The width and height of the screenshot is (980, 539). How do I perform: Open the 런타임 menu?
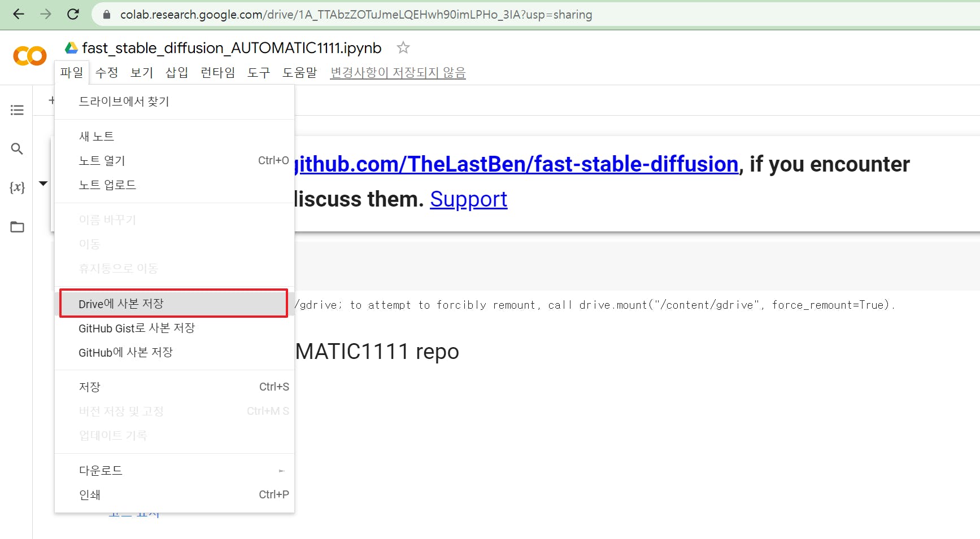tap(218, 72)
